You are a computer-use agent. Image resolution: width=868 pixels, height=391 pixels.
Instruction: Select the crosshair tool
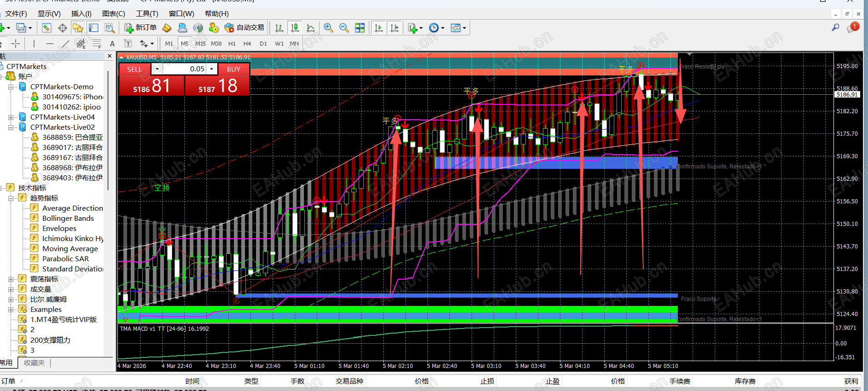pyautogui.click(x=16, y=44)
